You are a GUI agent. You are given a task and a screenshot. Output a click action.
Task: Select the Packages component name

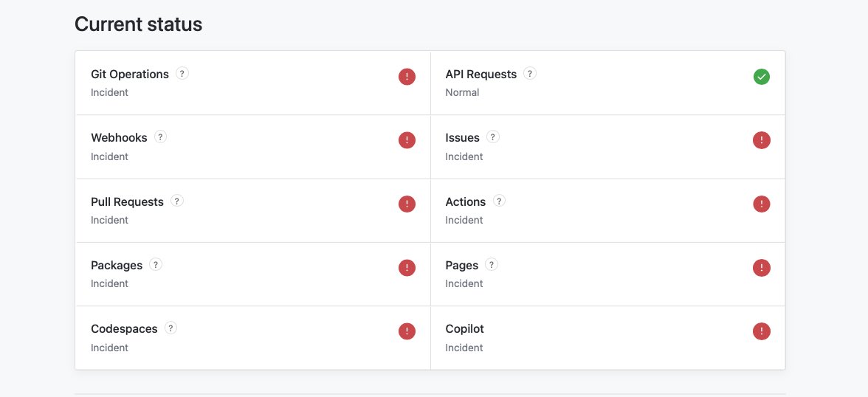coord(117,266)
